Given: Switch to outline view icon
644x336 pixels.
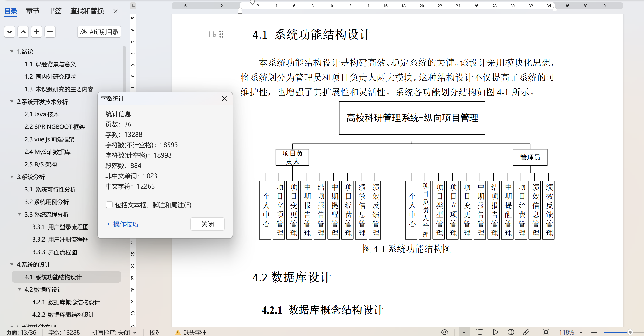Looking at the screenshot, I should (x=479, y=332).
